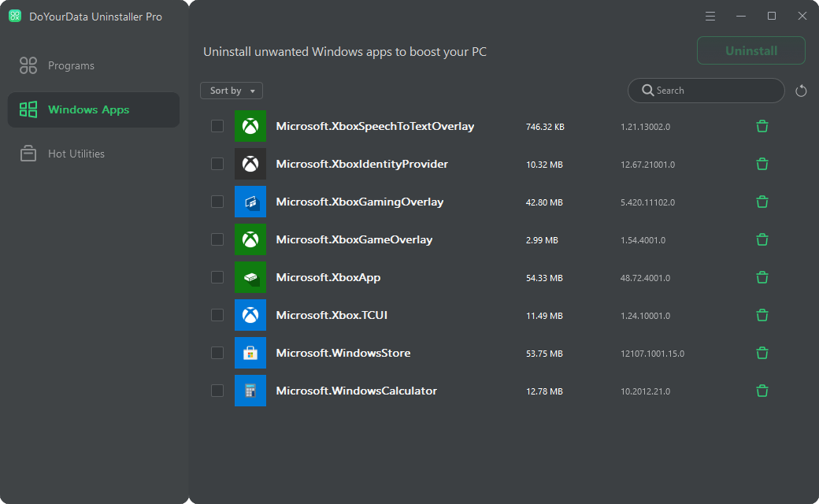Focus the Search input field
The width and height of the screenshot is (819, 504).
click(706, 91)
